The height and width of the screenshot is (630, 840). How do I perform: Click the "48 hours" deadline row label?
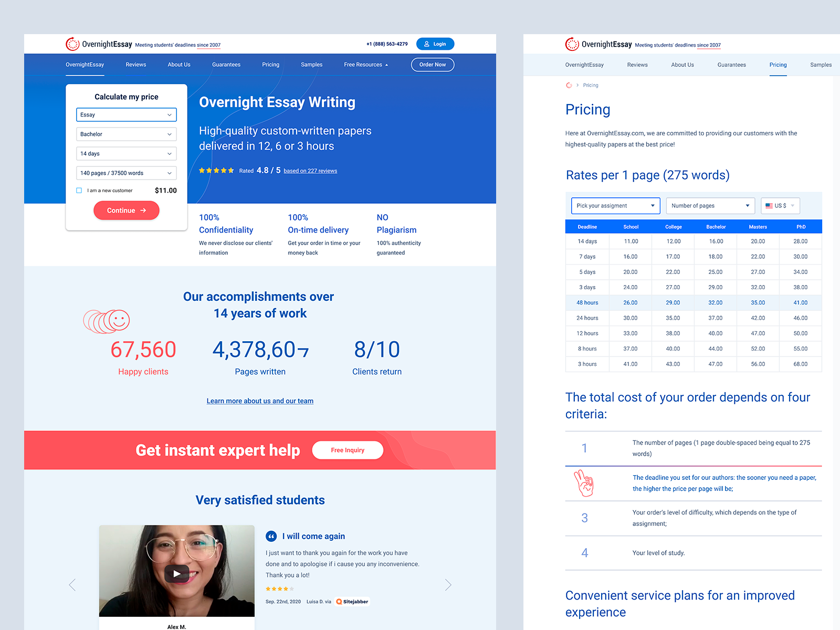click(x=587, y=303)
